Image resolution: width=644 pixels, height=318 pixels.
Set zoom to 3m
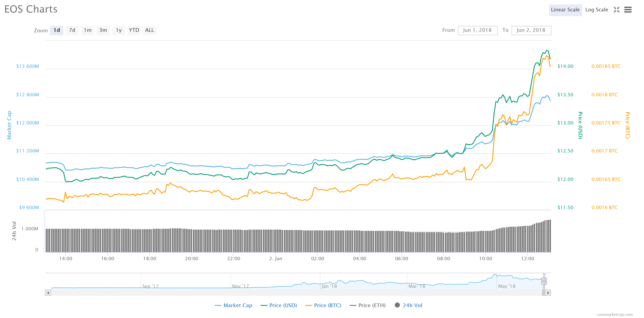coord(103,30)
